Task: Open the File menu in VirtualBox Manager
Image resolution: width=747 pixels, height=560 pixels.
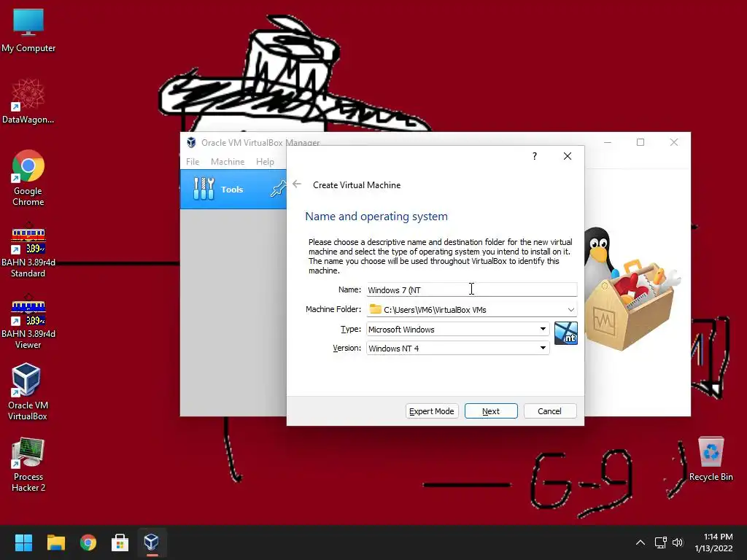Action: 193,162
